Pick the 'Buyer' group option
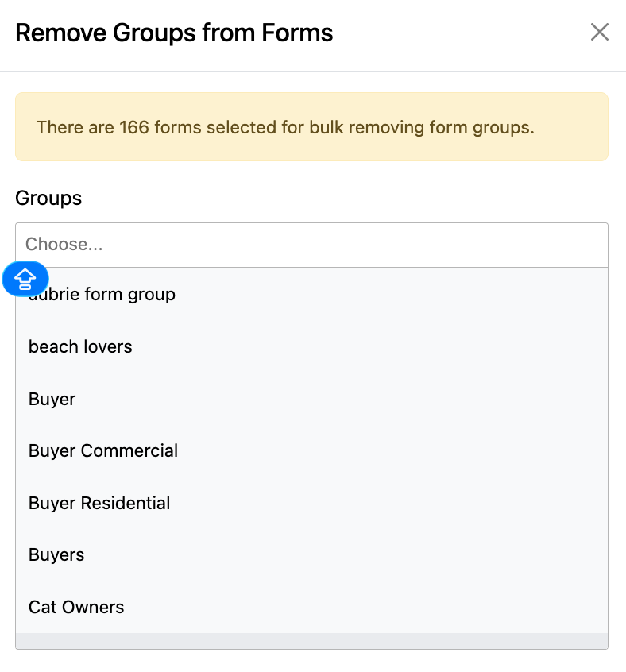Viewport: 626px width, 672px height. [312, 399]
